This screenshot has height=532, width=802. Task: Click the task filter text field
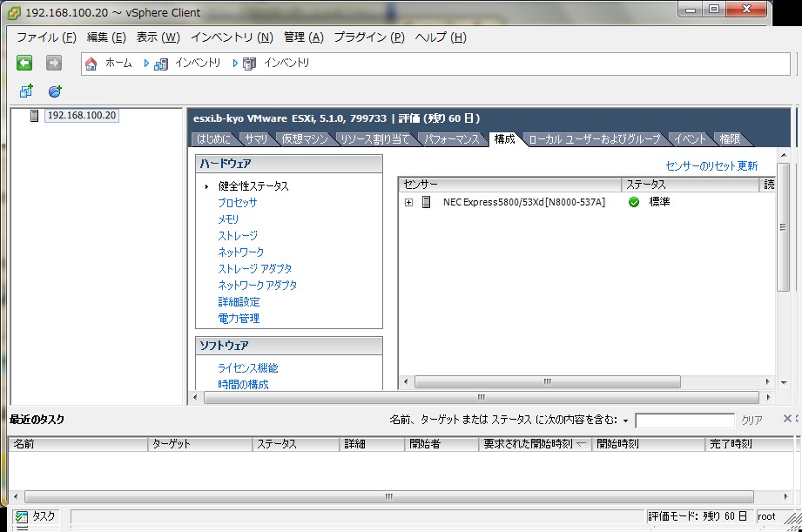[x=684, y=421]
